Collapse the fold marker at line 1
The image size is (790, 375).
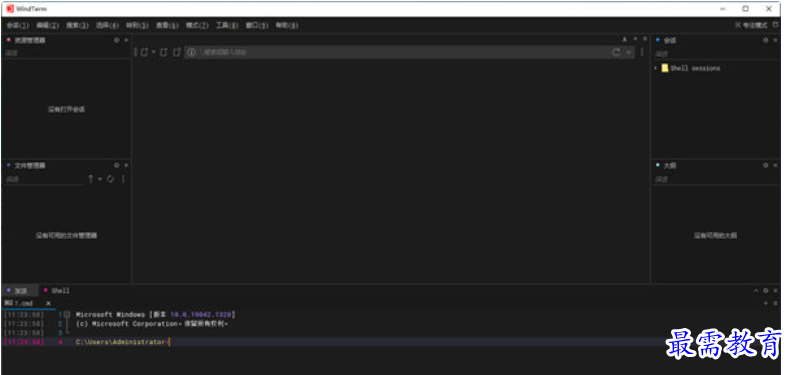click(67, 315)
